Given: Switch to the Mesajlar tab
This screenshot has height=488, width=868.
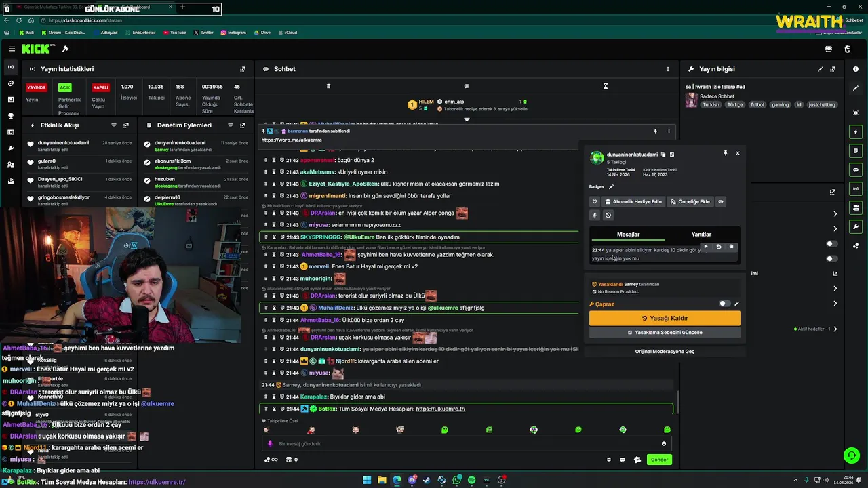Looking at the screenshot, I should pyautogui.click(x=628, y=235).
